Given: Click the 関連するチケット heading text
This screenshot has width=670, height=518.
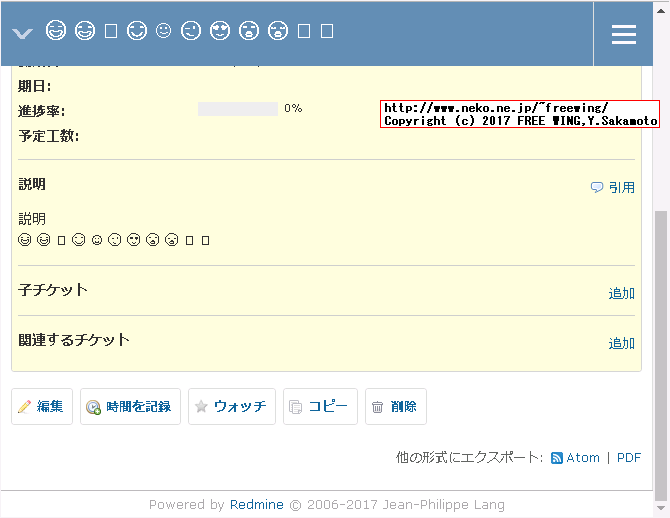Looking at the screenshot, I should point(73,340).
